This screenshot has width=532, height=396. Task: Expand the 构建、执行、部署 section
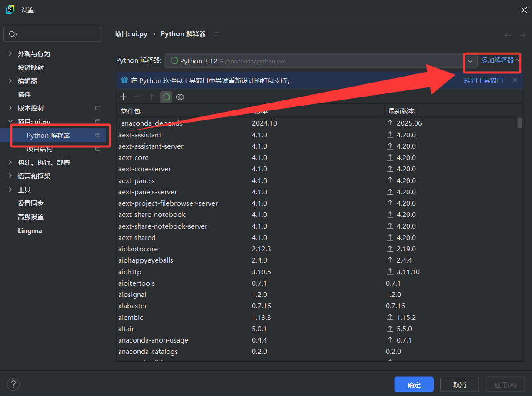(x=10, y=162)
